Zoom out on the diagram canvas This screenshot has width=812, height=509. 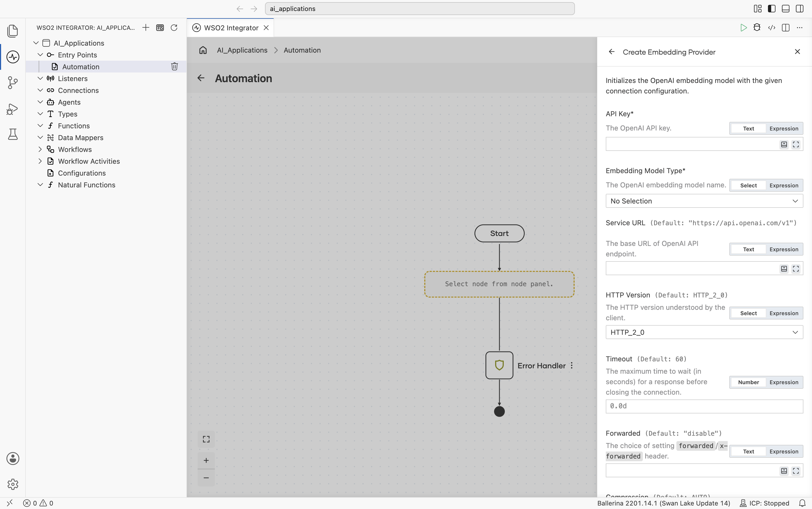(206, 478)
